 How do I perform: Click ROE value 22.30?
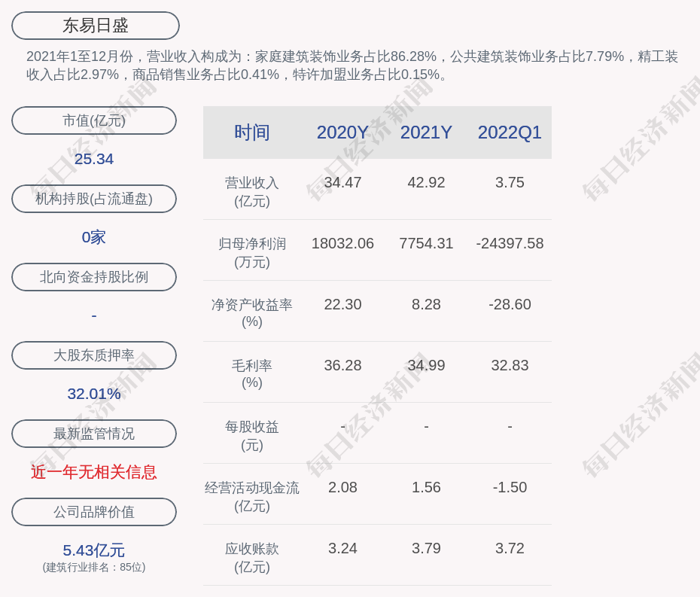pyautogui.click(x=342, y=305)
